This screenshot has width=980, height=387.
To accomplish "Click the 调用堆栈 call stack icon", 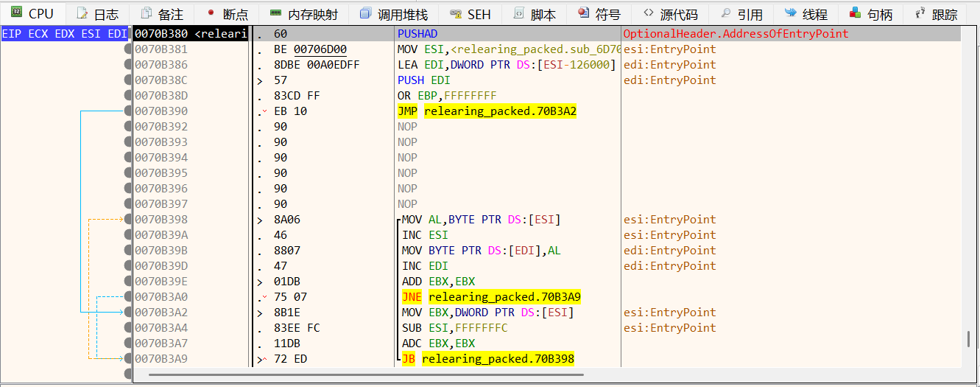I will (x=365, y=13).
